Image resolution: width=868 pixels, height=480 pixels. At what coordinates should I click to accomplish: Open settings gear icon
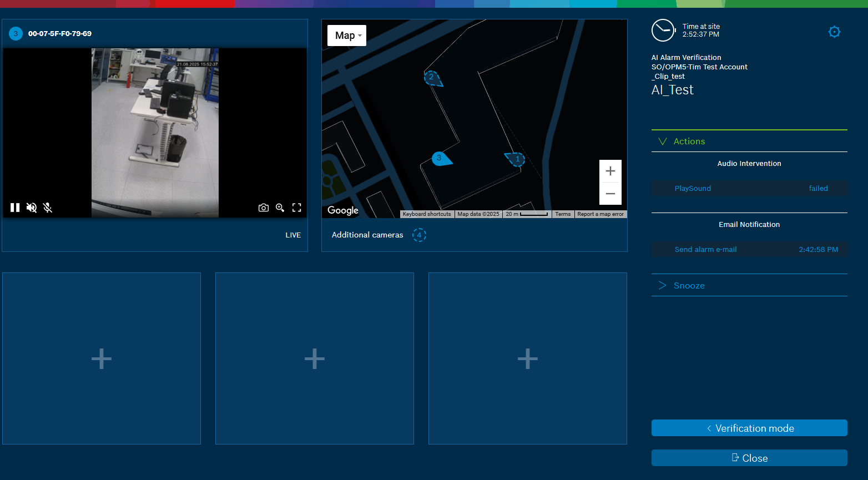pyautogui.click(x=834, y=32)
